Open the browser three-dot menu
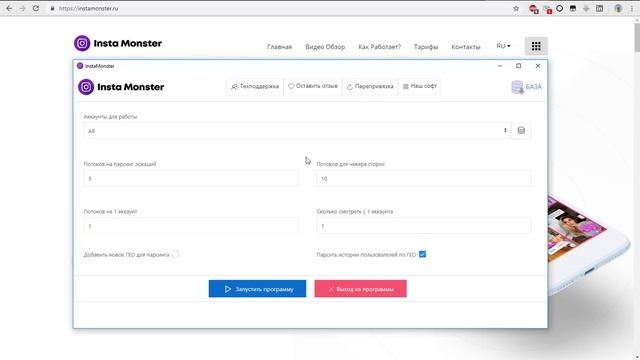This screenshot has width=640, height=360. click(x=631, y=9)
